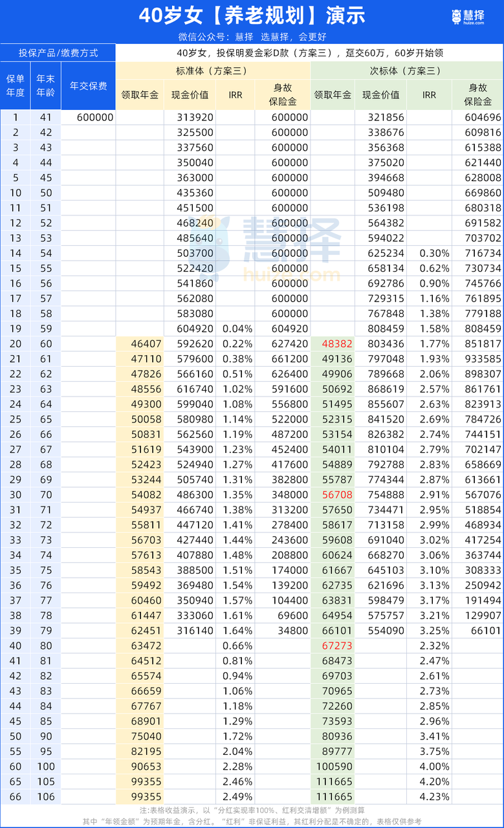Select the value 509480
Screen dimensions: 504x828
386,193
